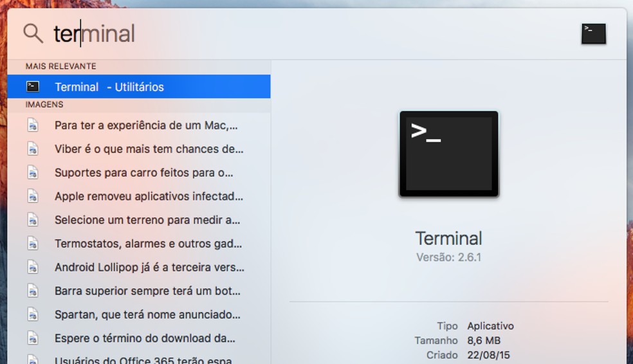Click file icon beside 'Termostatos, alarmes'
The width and height of the screenshot is (633, 364).
coord(33,244)
